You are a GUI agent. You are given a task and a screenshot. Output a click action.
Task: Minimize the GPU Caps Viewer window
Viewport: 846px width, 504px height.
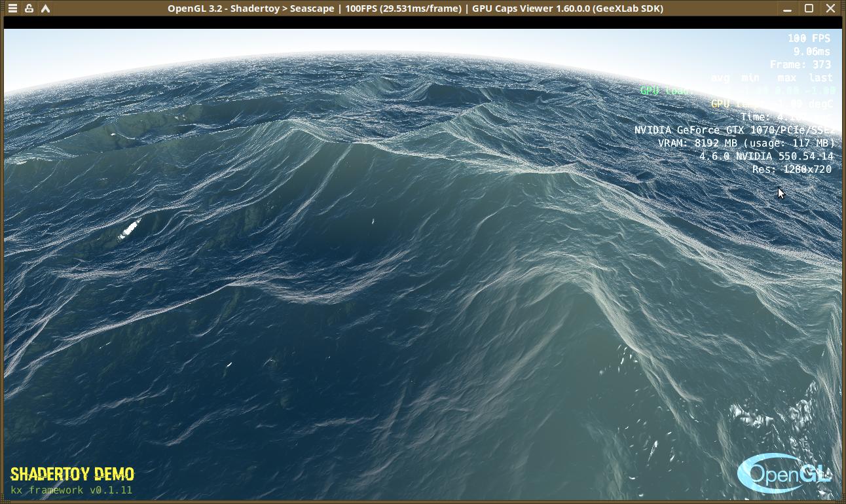(787, 9)
